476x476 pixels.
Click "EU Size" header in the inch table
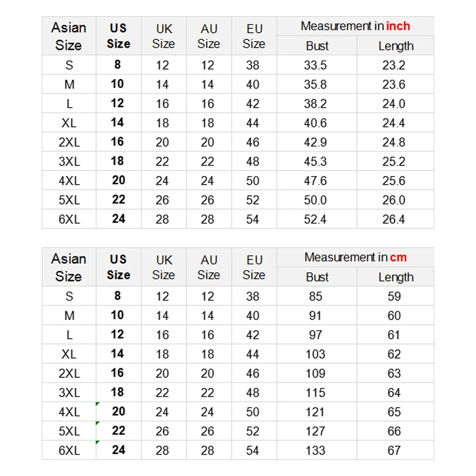pyautogui.click(x=254, y=36)
